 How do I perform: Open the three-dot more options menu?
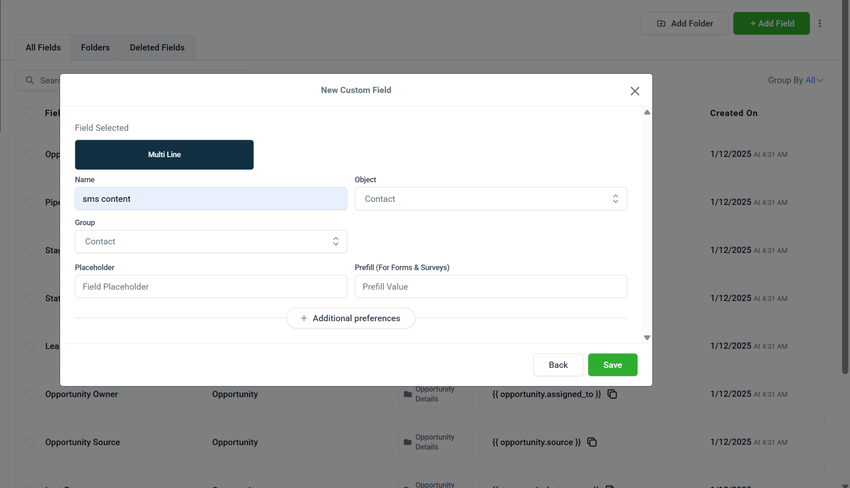pos(820,23)
